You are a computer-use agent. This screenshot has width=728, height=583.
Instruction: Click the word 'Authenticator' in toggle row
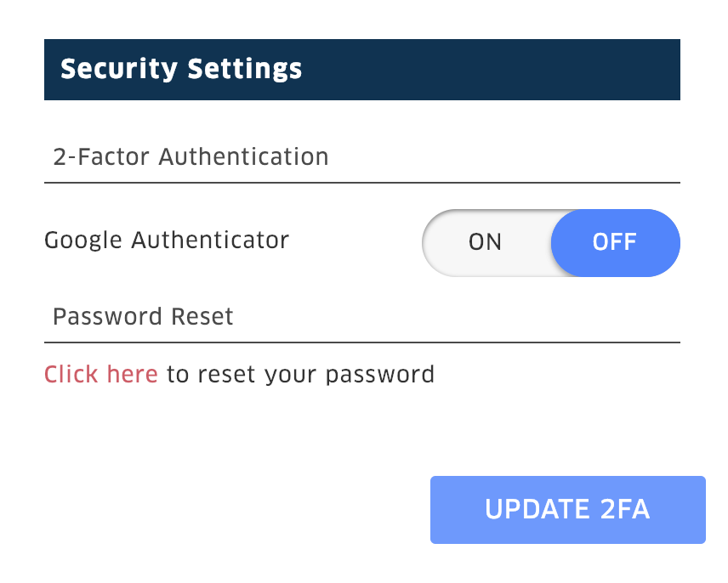pyautogui.click(x=210, y=240)
